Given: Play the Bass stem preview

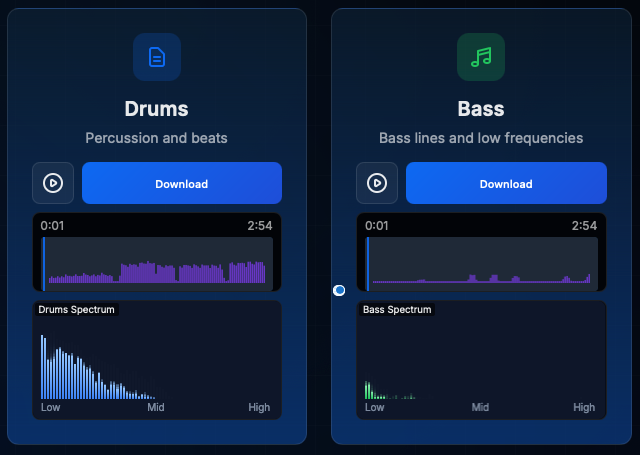Looking at the screenshot, I should pos(377,183).
